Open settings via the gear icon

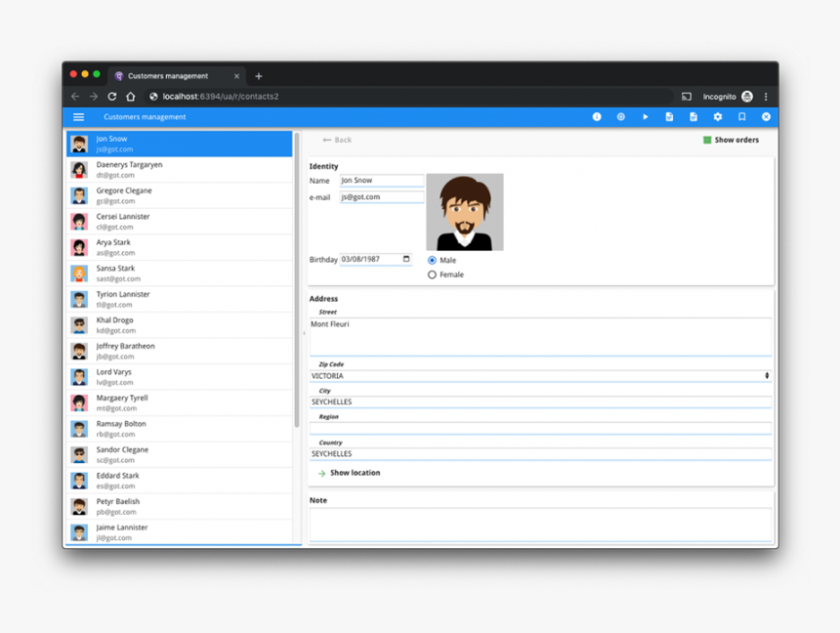718,117
